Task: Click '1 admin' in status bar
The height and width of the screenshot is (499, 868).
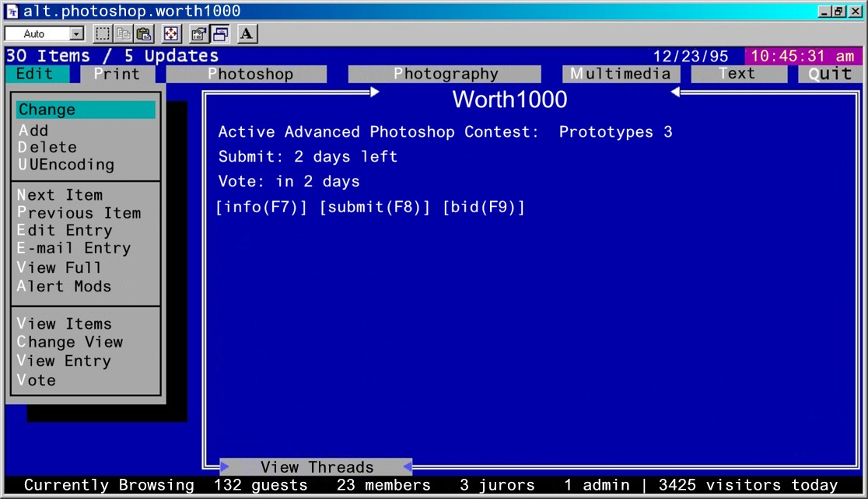Action: point(597,485)
